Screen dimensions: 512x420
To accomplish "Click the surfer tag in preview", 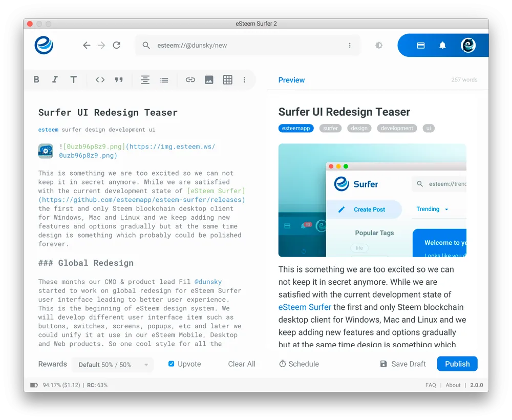I will [330, 129].
